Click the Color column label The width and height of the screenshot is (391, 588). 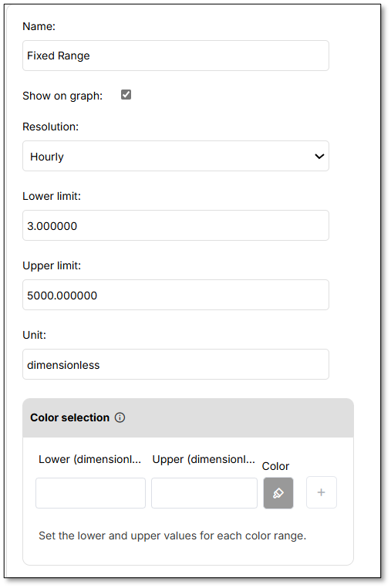coord(275,466)
